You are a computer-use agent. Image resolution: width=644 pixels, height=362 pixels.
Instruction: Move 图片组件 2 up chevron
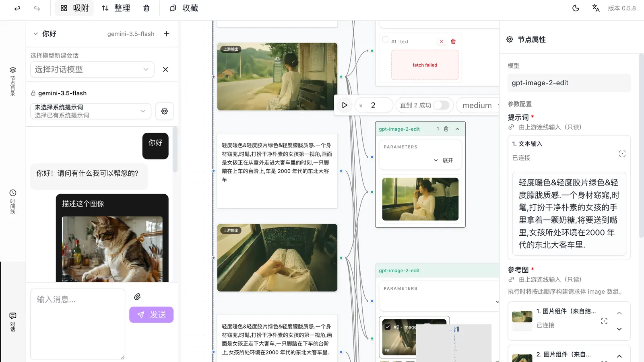[x=619, y=356]
